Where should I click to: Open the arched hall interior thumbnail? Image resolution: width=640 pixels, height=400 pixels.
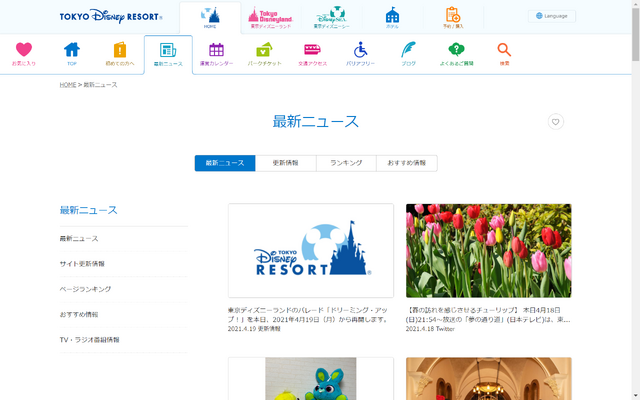[x=489, y=379]
